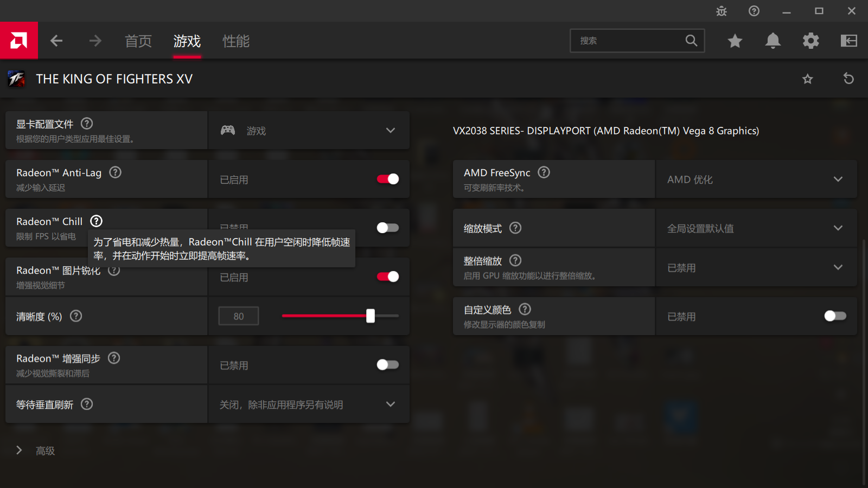Show help for Radeon 增强同步
Viewport: 868px width, 488px height.
point(114,358)
